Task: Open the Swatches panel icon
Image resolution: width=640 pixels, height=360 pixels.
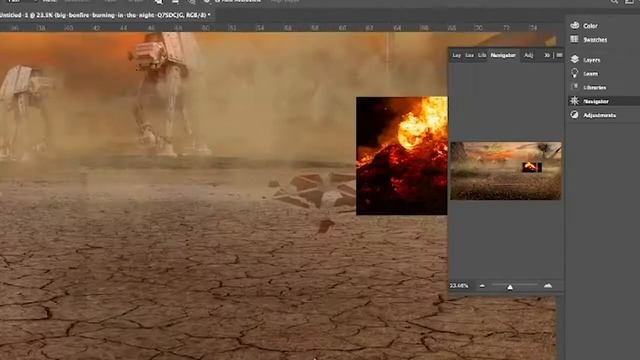Action: [x=575, y=39]
